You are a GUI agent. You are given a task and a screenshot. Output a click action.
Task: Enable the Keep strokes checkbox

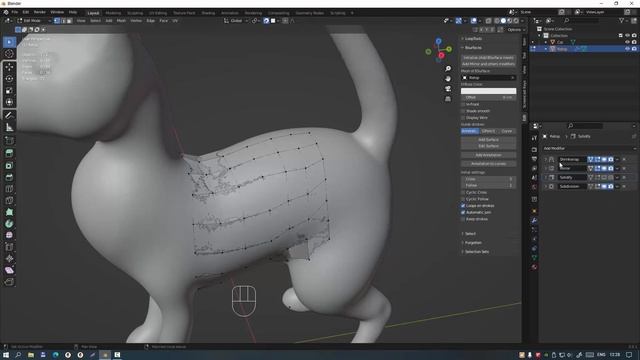click(463, 219)
